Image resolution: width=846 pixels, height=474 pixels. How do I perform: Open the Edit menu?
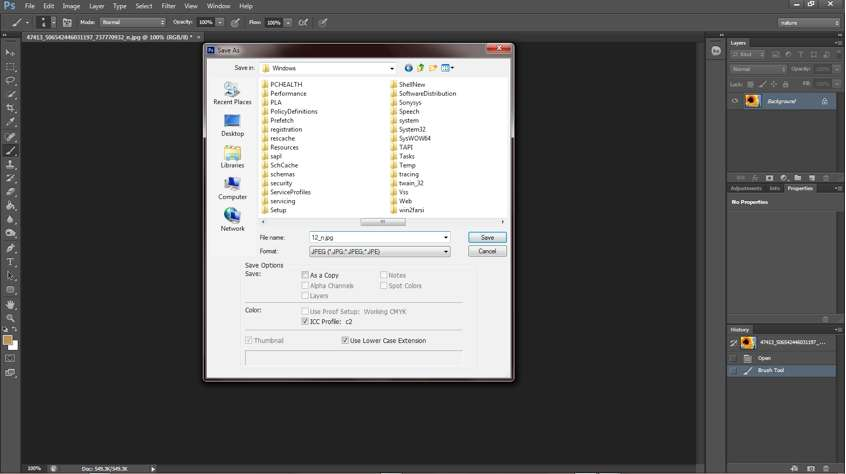pyautogui.click(x=49, y=6)
